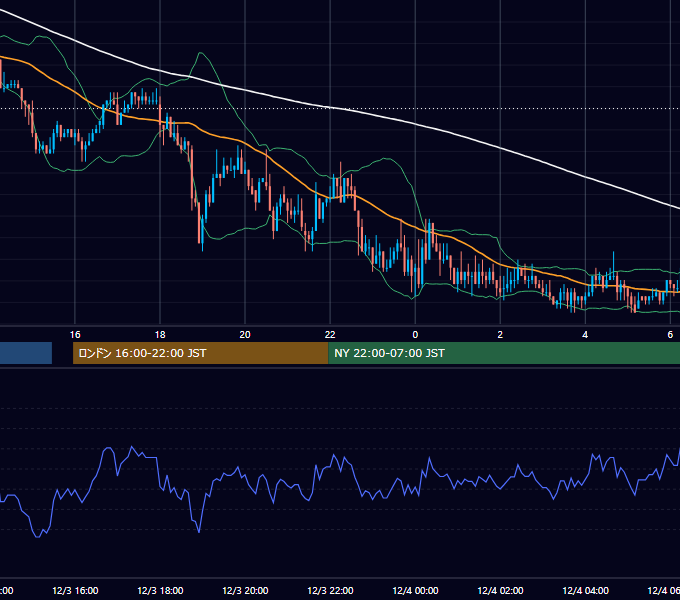Select the 12/4 02:00 oscillator axis label
The width and height of the screenshot is (680, 600).
click(x=500, y=590)
